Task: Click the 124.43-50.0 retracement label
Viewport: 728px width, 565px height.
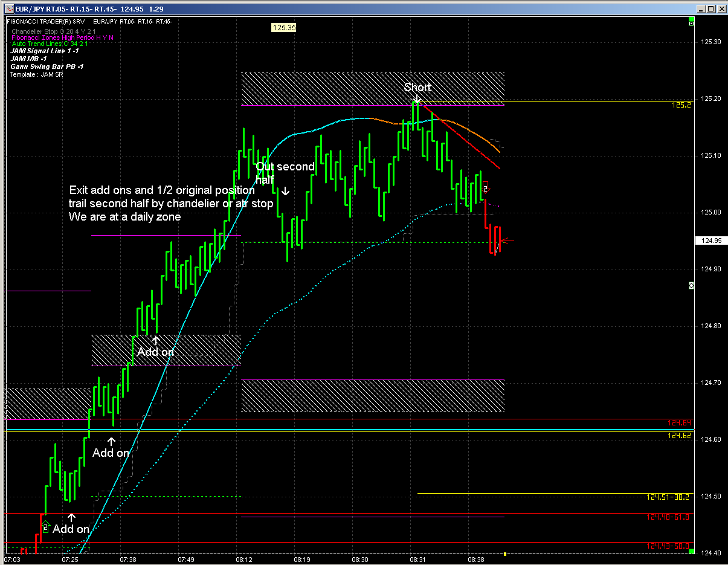Action: (x=669, y=546)
